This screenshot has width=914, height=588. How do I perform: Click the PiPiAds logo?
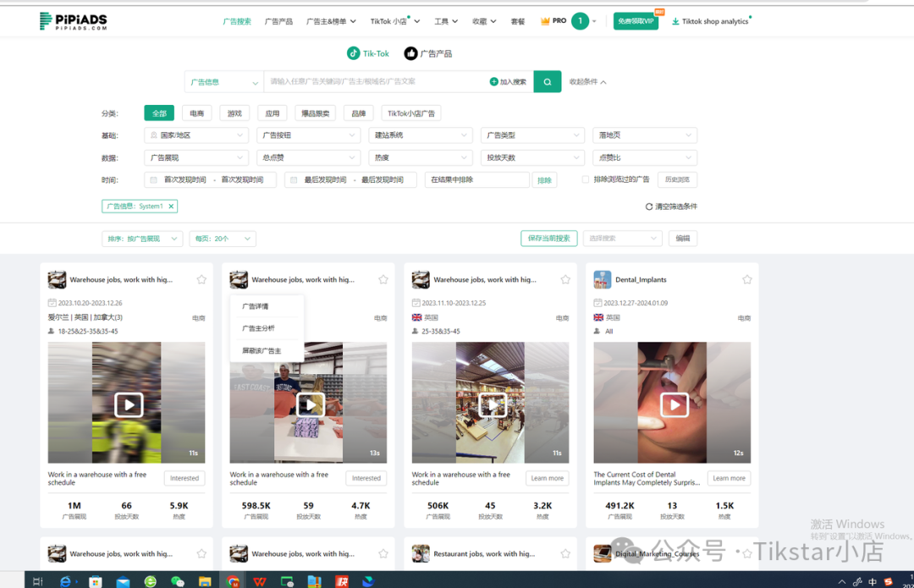pyautogui.click(x=73, y=19)
